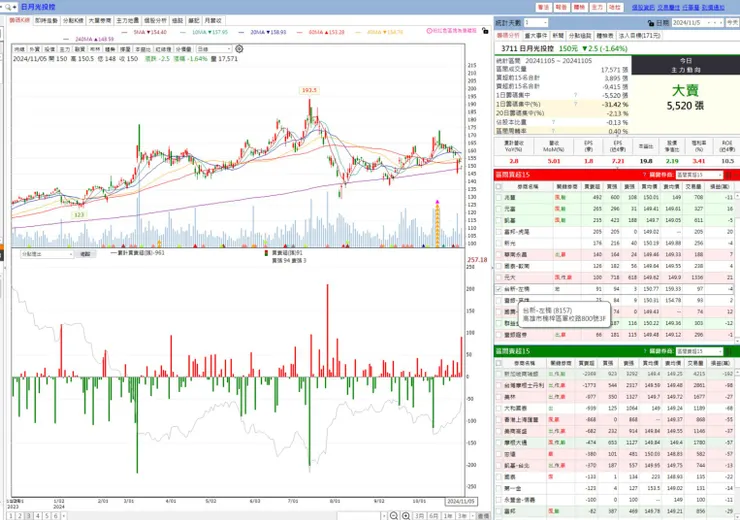Image resolution: width=740 pixels, height=520 pixels.
Task: Open help icon for 1日籌碼集中(%) row
Action: pos(575,104)
